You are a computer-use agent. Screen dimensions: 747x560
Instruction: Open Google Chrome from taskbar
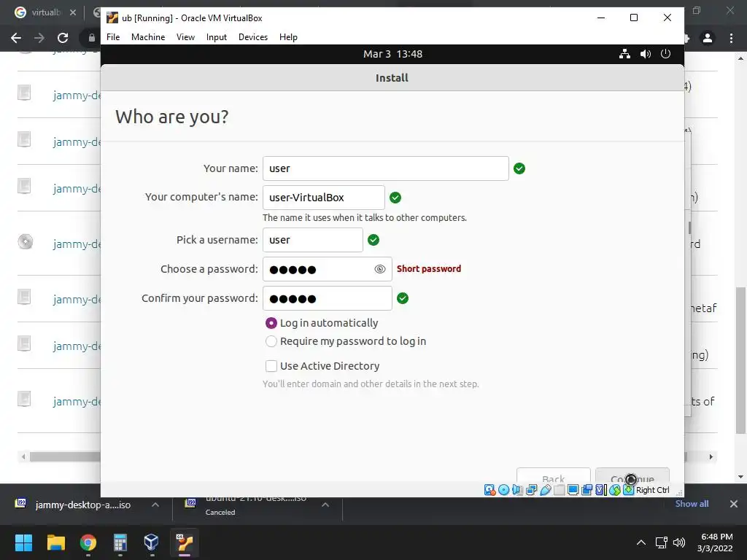[88, 542]
